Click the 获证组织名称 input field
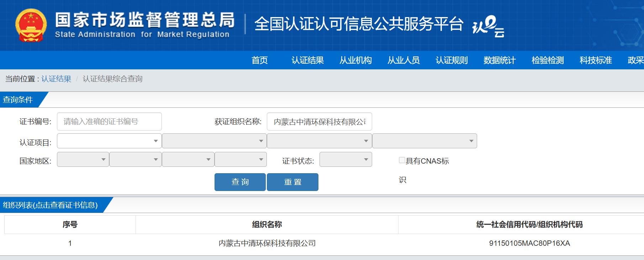Screen dimensions: 644x260 tap(320, 122)
